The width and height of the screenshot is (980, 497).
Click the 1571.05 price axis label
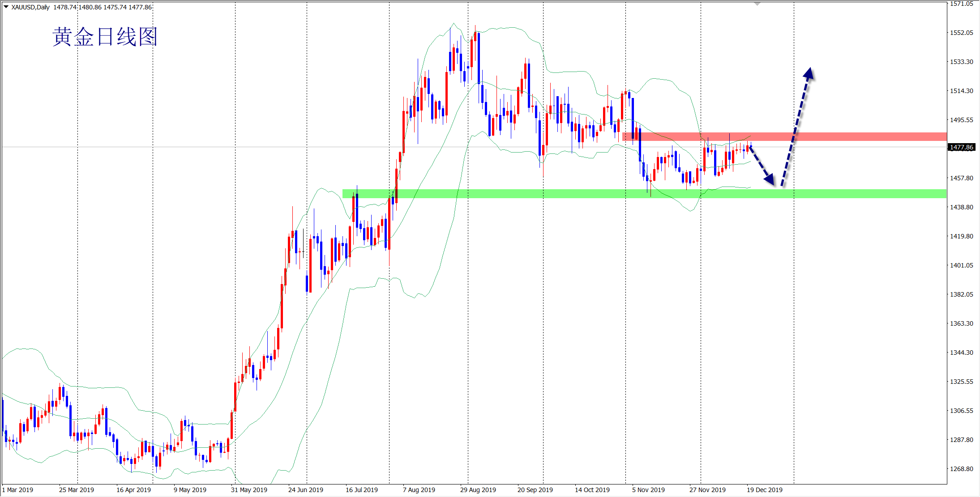tap(961, 4)
